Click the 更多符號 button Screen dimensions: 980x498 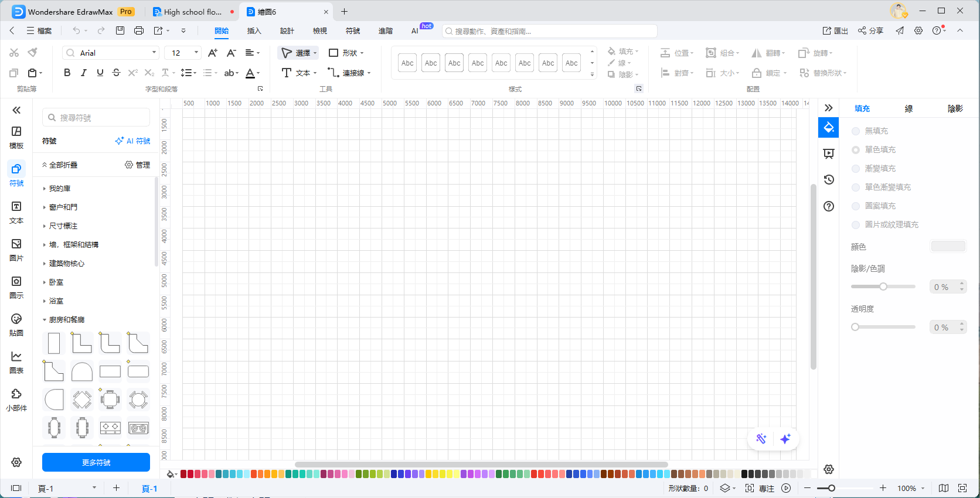pyautogui.click(x=96, y=462)
